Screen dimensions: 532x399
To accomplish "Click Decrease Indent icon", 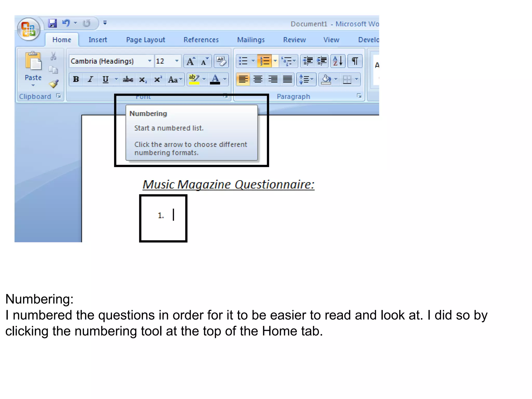I will coord(308,61).
